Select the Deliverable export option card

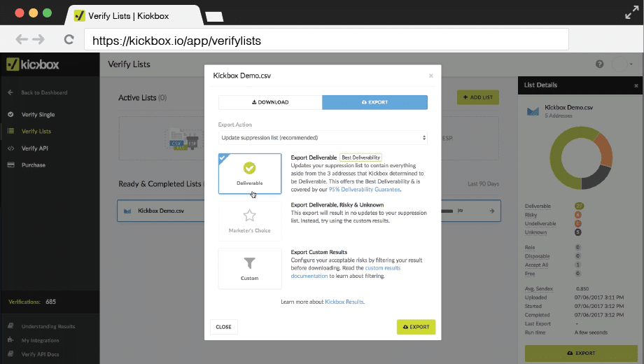250,174
